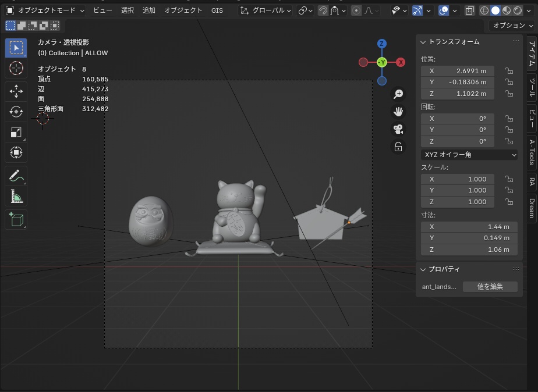538x392 pixels.
Task: Open the オプション popover button
Action: pos(512,26)
